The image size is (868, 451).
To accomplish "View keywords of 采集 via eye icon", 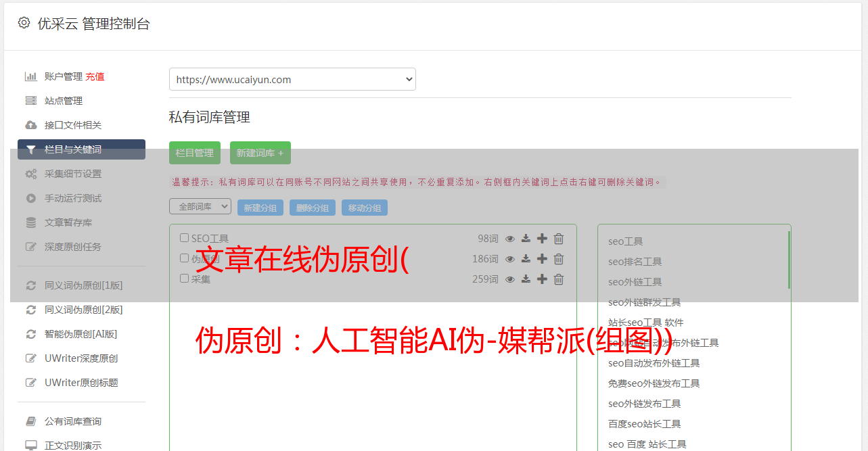I will (510, 279).
